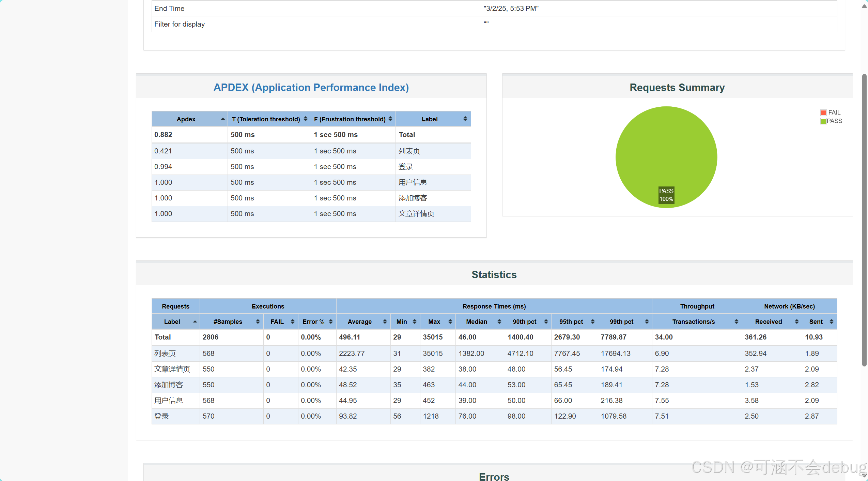
Task: Sort Statistics by Average response time
Action: pos(385,321)
